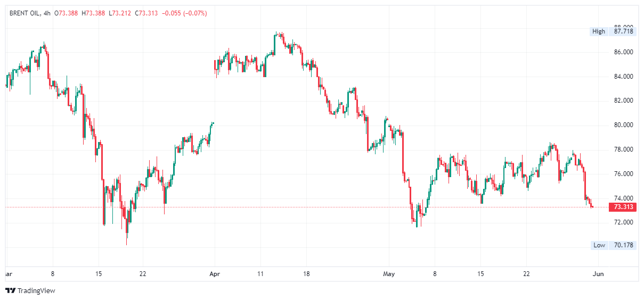Click the 11 date label on time axis
Screen dimensions: 644x300
click(260, 274)
